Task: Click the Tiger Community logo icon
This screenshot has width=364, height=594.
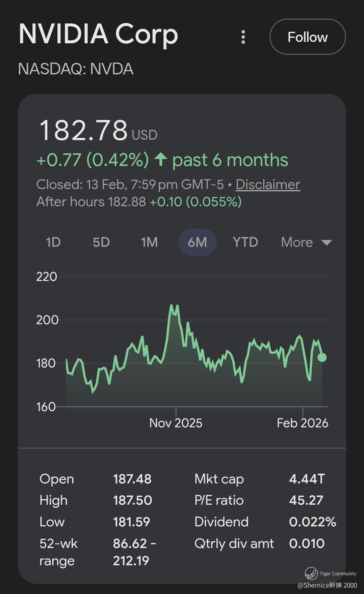Action: (311, 573)
